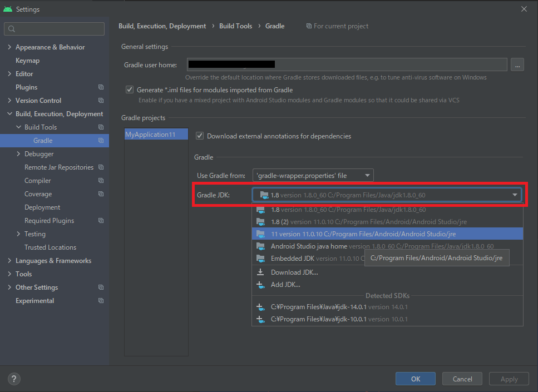The height and width of the screenshot is (392, 538).
Task: Click the project-level icon beside Required Plugins
Action: 101,221
